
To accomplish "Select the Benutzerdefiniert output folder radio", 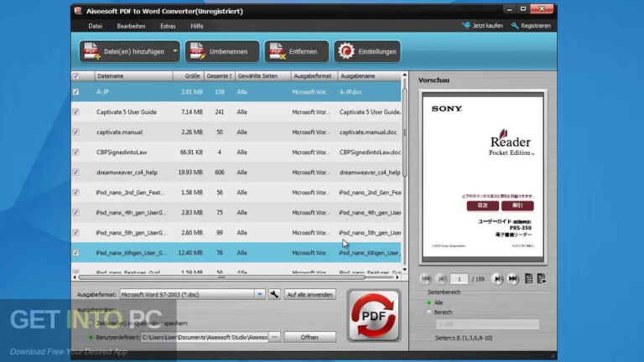I will click(91, 338).
